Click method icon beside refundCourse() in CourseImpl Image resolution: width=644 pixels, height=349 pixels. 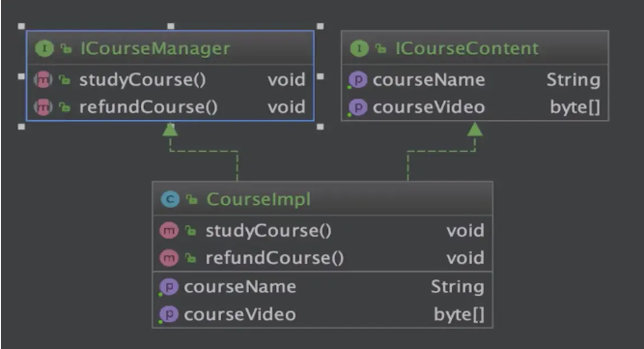point(169,258)
